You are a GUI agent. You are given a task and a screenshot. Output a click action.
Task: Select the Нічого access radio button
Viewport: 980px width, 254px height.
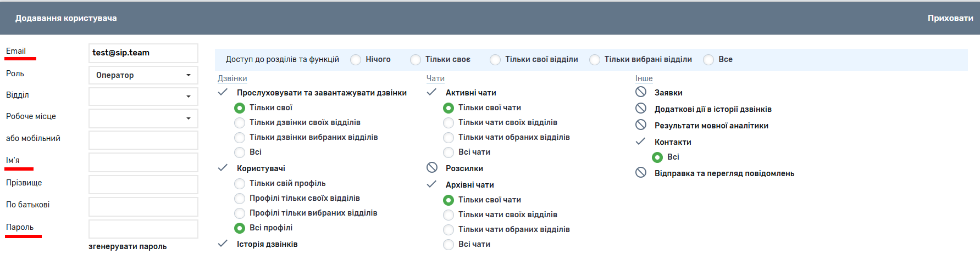pos(356,60)
